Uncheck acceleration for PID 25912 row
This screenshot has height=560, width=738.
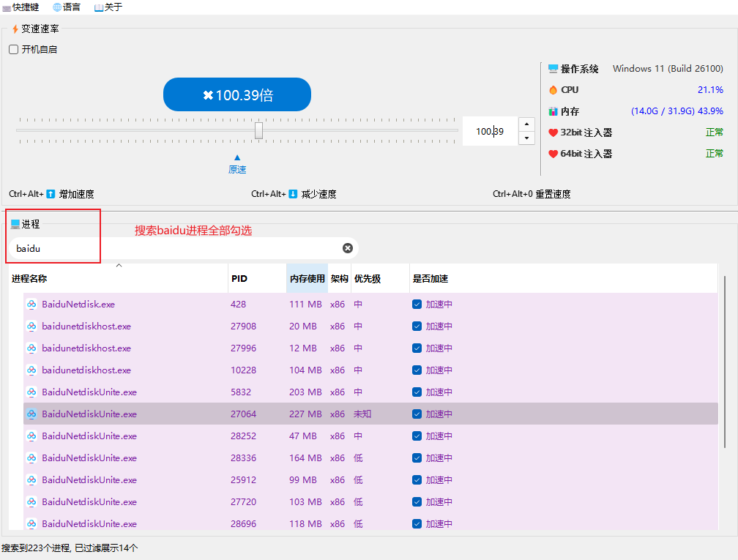(x=417, y=480)
